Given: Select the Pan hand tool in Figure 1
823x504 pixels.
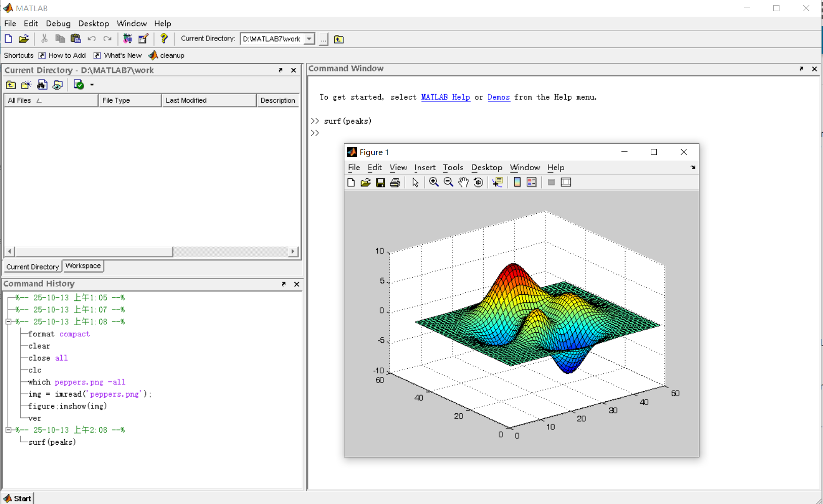Looking at the screenshot, I should [463, 182].
